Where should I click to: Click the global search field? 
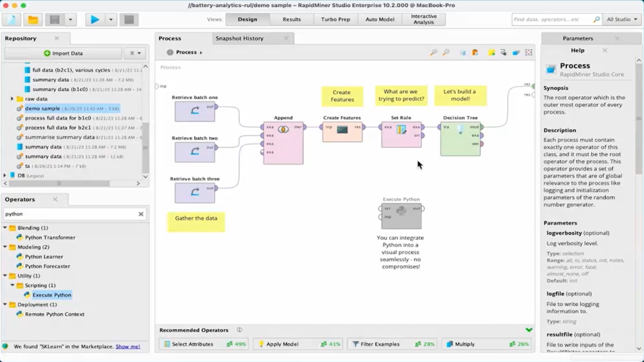tap(556, 19)
